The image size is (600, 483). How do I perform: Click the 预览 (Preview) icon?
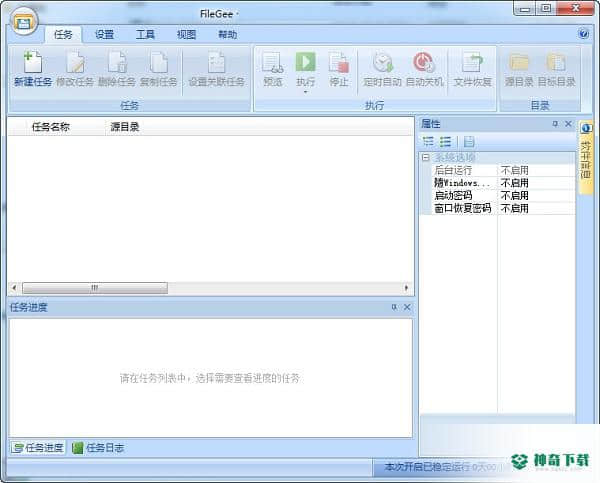pos(273,68)
